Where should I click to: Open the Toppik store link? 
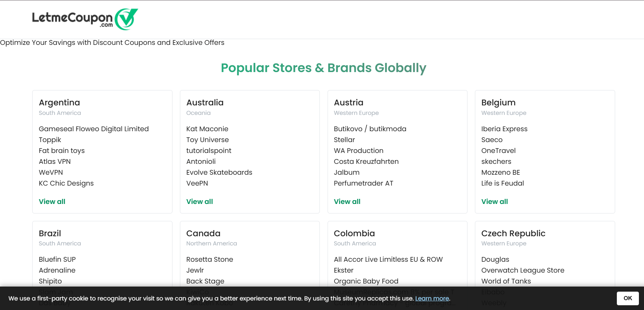tap(50, 140)
